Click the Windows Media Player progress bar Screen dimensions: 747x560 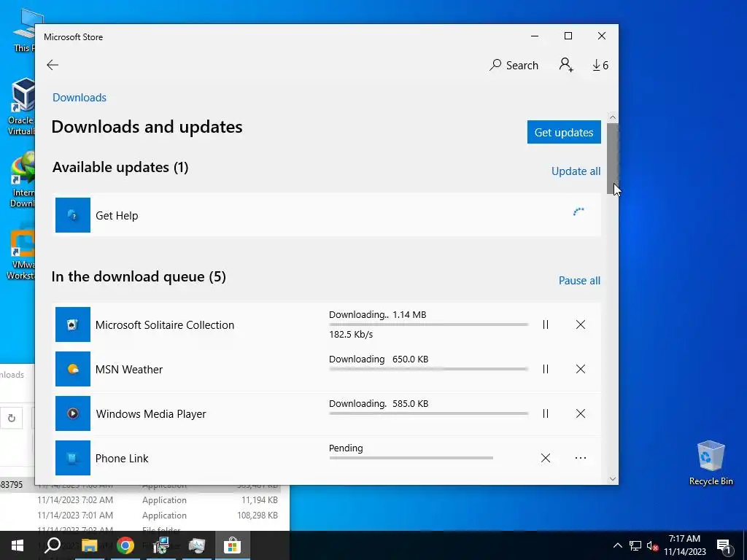[428, 413]
